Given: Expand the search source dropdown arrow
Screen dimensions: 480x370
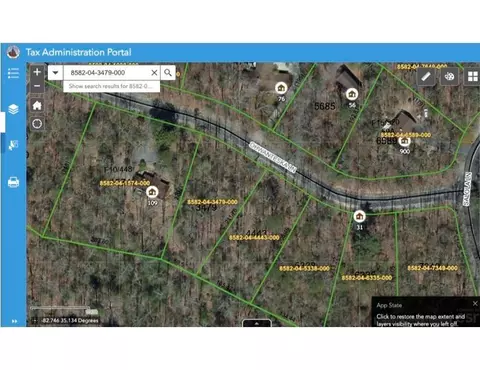Looking at the screenshot, I should [55, 72].
